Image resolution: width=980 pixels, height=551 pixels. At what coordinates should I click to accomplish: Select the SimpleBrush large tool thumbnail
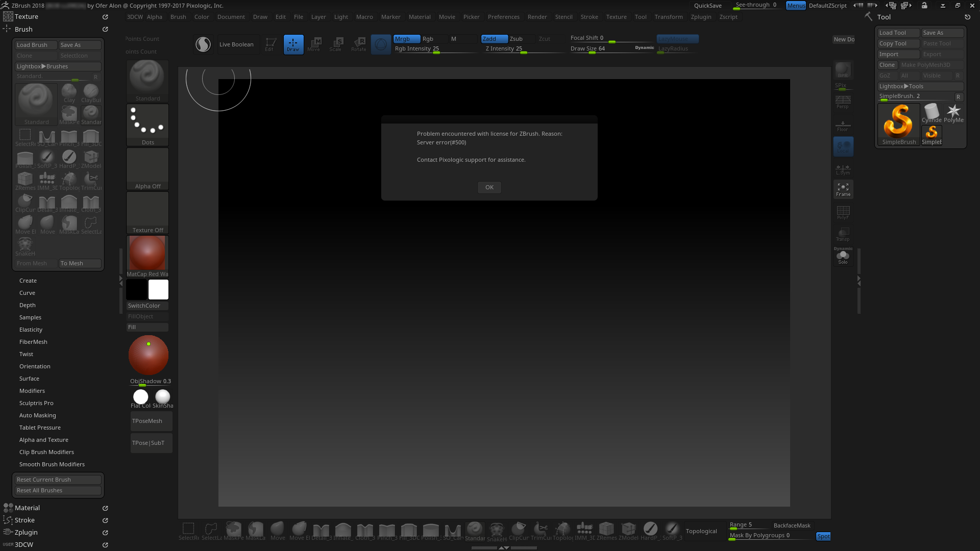tap(899, 125)
